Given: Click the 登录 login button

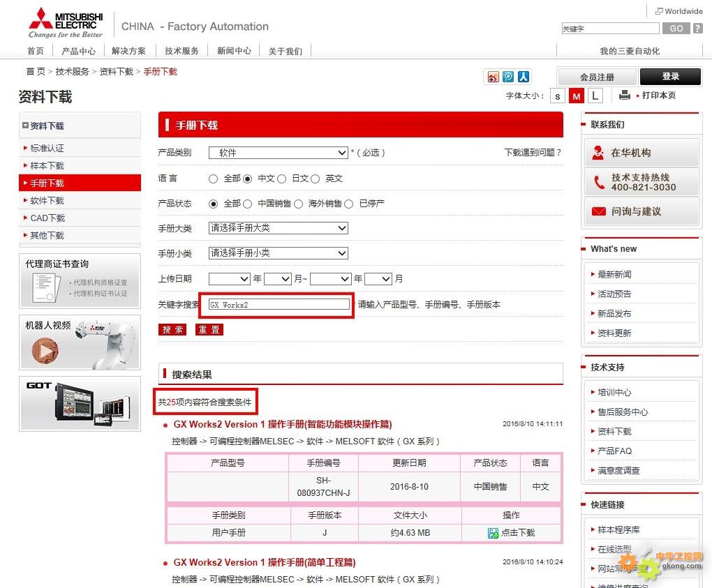Looking at the screenshot, I should click(x=670, y=77).
